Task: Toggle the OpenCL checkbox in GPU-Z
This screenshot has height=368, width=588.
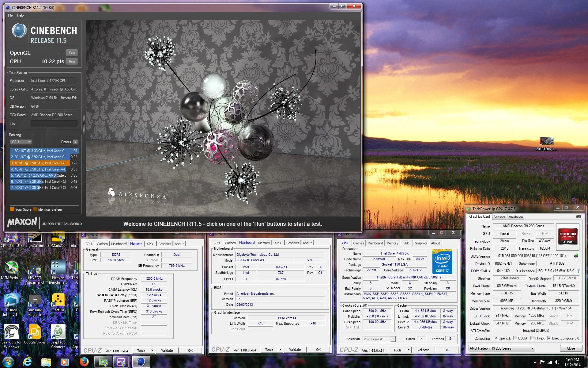Action: click(496, 338)
